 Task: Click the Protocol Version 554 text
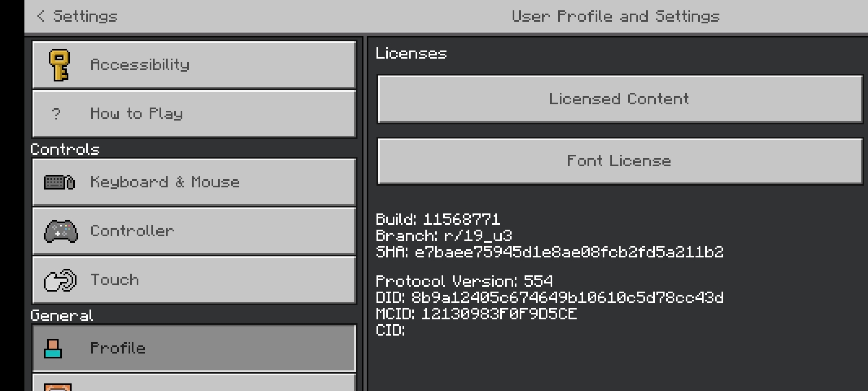pyautogui.click(x=464, y=281)
